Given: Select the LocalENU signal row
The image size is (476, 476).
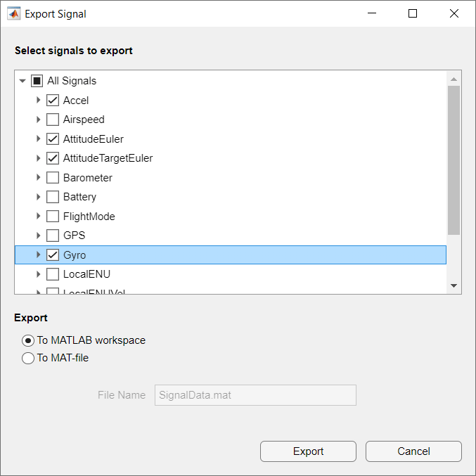Looking at the screenshot, I should click(x=86, y=274).
